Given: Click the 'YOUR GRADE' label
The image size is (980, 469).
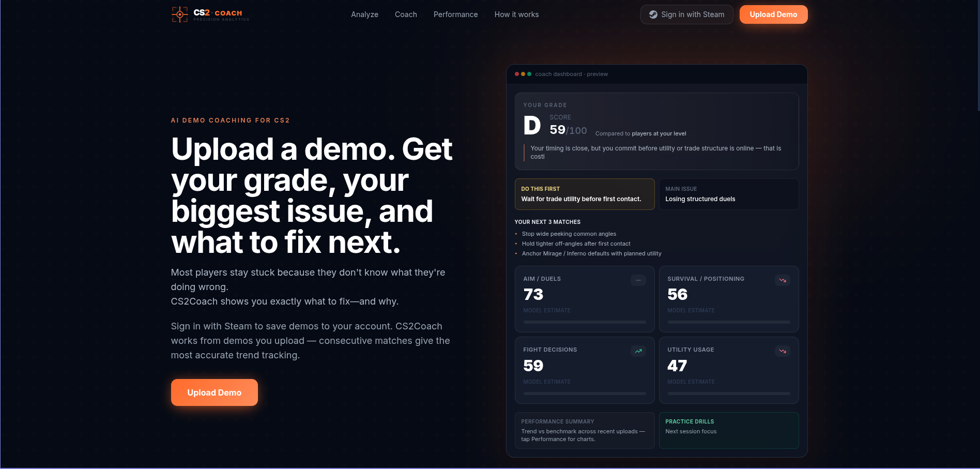Looking at the screenshot, I should tap(545, 105).
